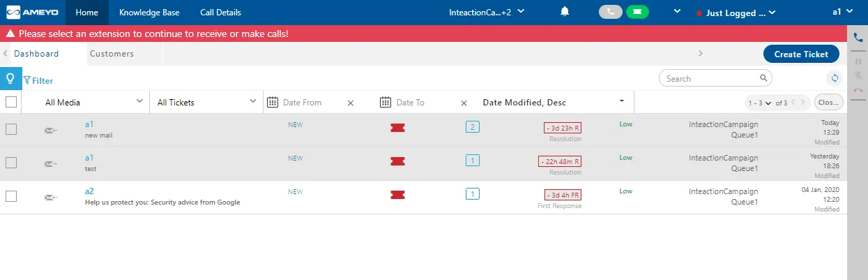The height and width of the screenshot is (280, 868).
Task: Click the '- 3d 23h R' SLA label
Action: (563, 128)
